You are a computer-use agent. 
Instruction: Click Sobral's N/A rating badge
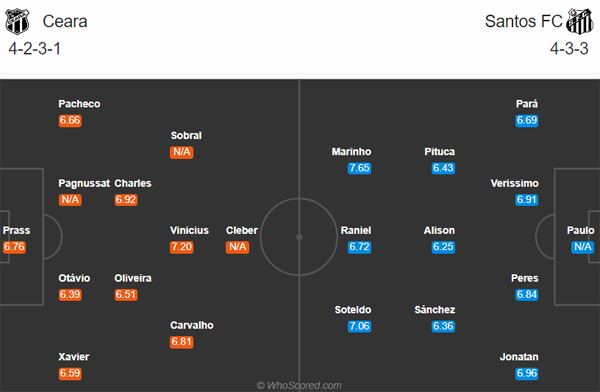pyautogui.click(x=182, y=152)
